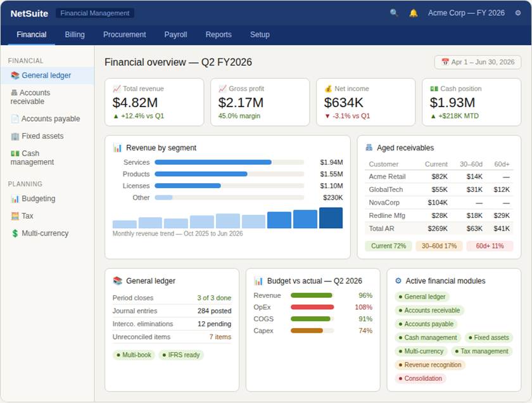This screenshot has height=403, width=532.
Task: Click the Financial Management badge
Action: click(x=95, y=13)
